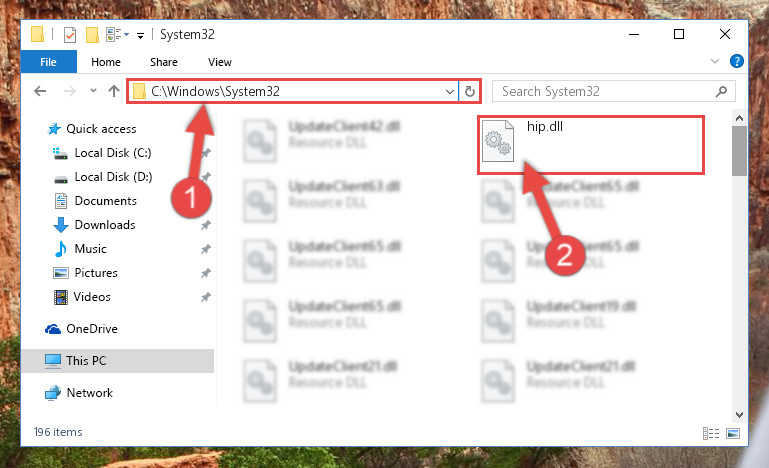Screen dimensions: 769x468
Task: Expand the address bar history dropdown
Action: click(x=449, y=92)
